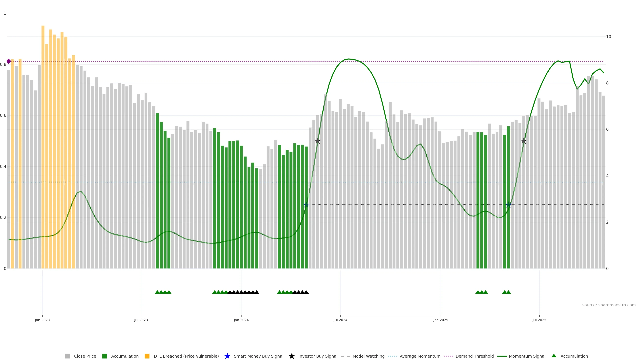Hide the Model Watching dashed line
The height and width of the screenshot is (362, 644).
pyautogui.click(x=368, y=356)
